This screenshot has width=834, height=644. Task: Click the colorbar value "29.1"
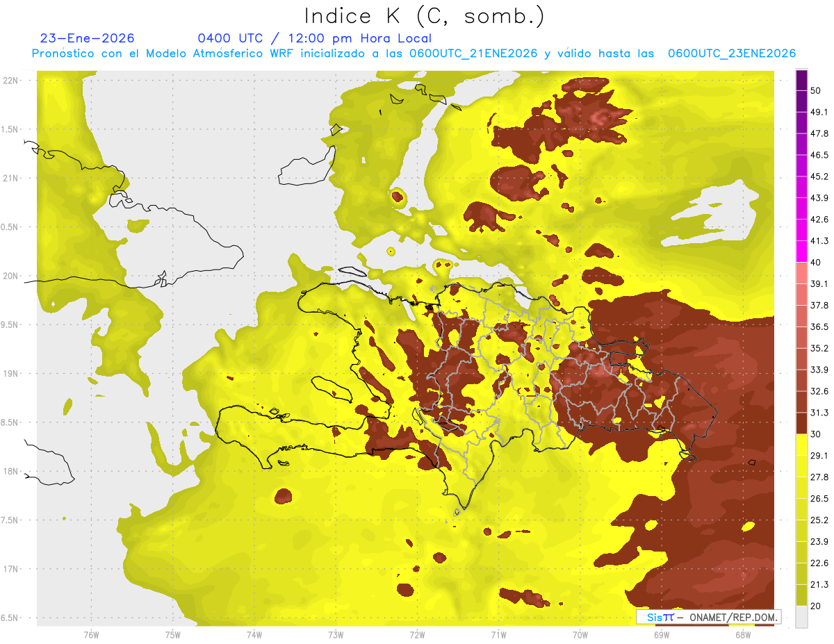pos(819,455)
